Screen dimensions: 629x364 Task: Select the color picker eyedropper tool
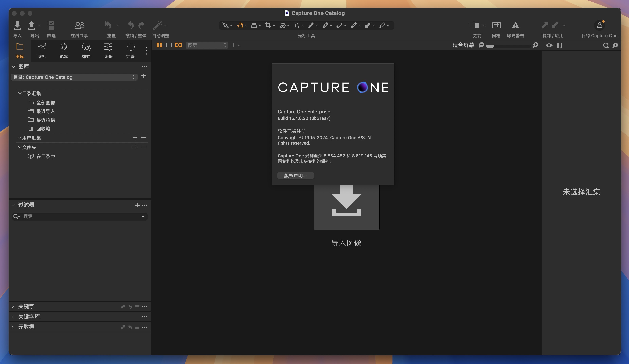353,25
